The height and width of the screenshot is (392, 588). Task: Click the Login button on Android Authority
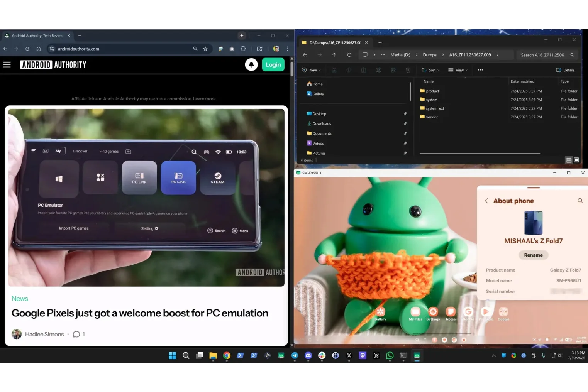click(273, 64)
